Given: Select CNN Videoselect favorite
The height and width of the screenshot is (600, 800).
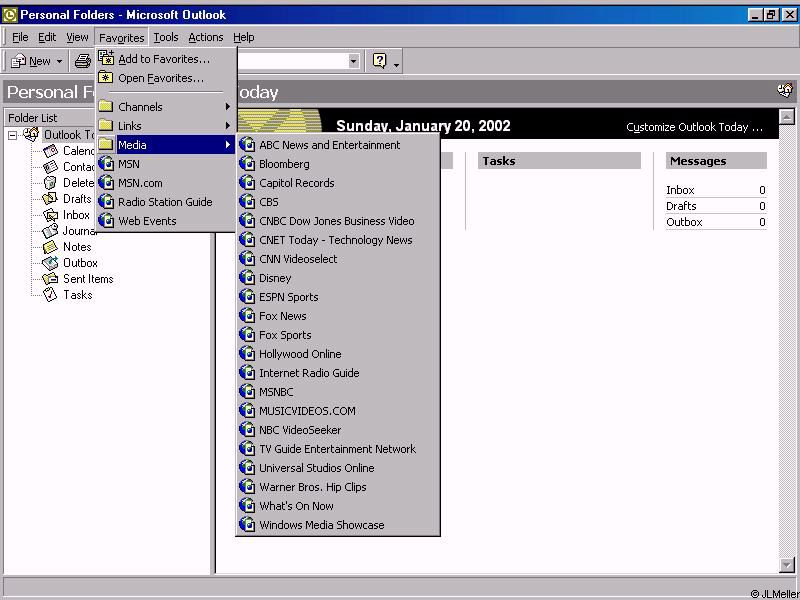Looking at the screenshot, I should tap(338, 259).
